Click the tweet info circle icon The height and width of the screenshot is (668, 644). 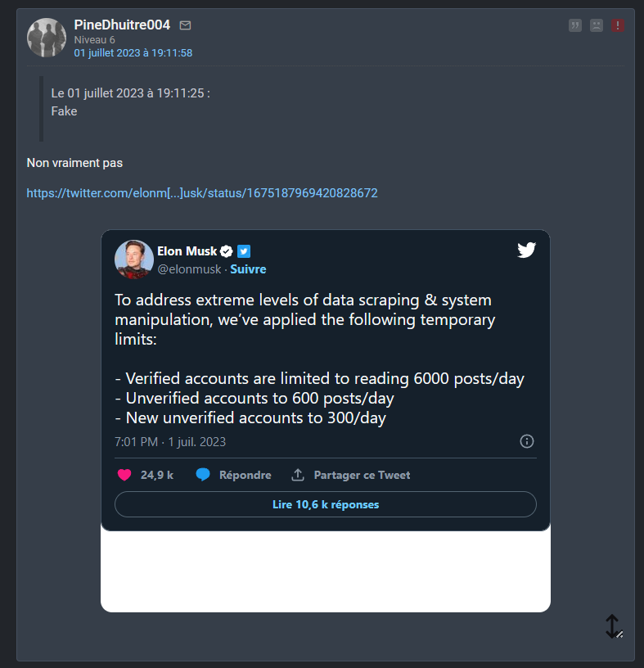527,441
